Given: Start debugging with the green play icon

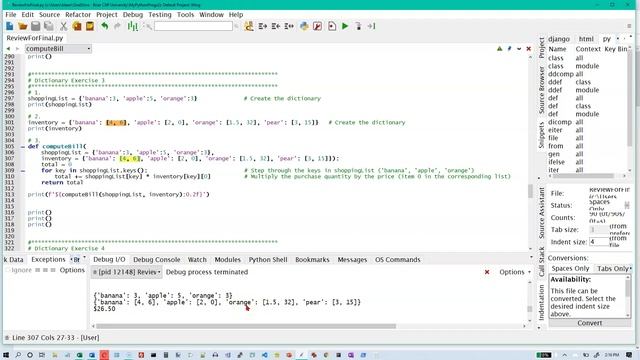Looking at the screenshot, I should [x=345, y=26].
